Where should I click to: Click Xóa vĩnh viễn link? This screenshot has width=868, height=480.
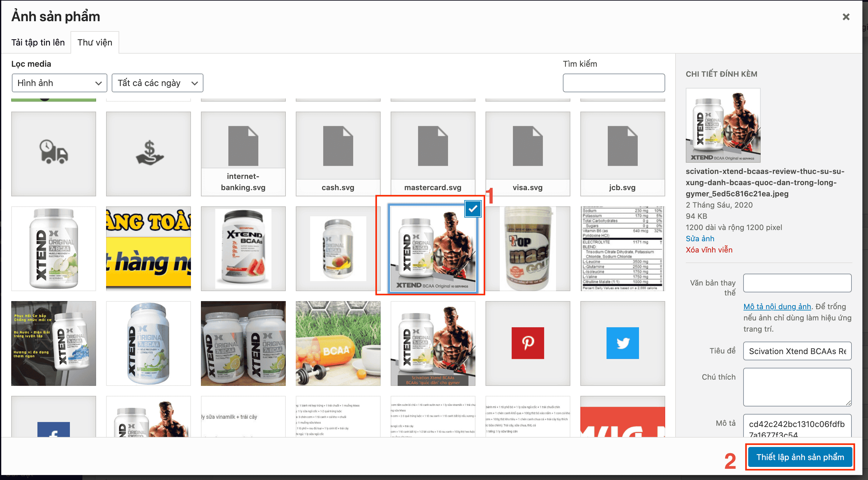(x=709, y=250)
